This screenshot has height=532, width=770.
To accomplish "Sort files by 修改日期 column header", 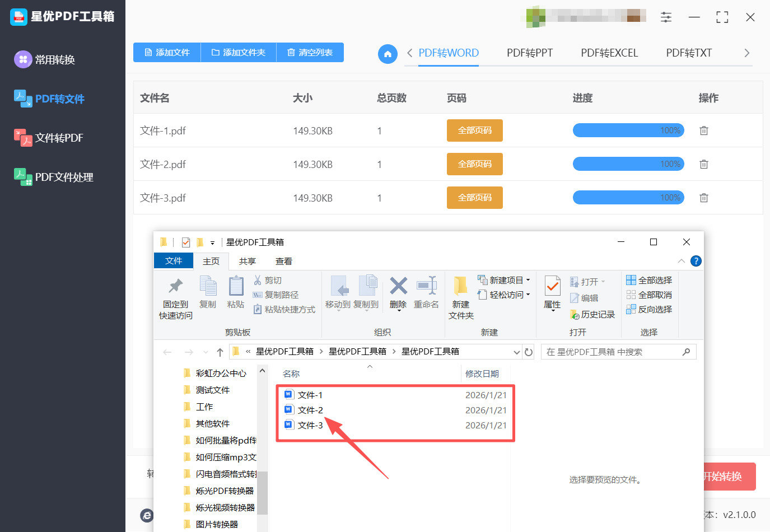I will 482,374.
